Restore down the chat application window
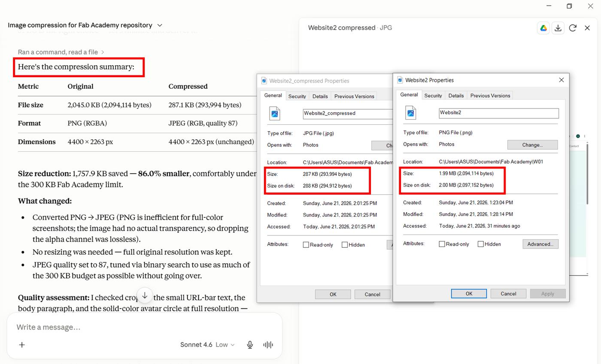 [569, 6]
